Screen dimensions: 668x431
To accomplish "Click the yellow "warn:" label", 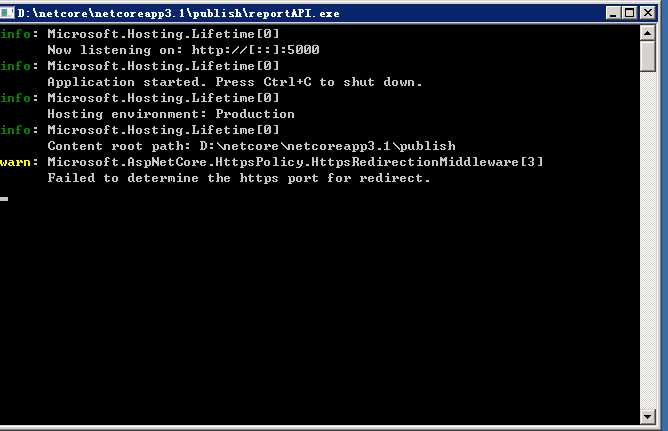I will 20,162.
